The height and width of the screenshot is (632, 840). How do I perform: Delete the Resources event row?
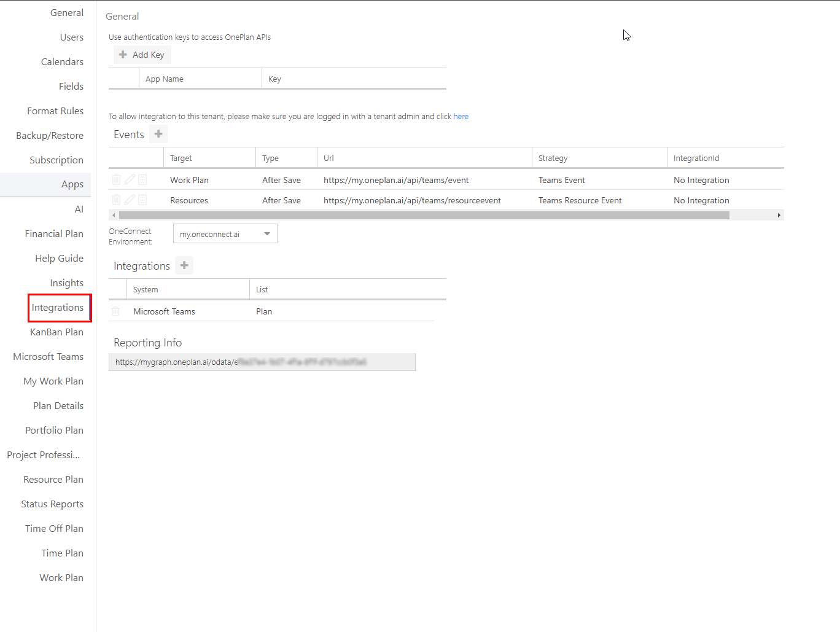pos(116,200)
